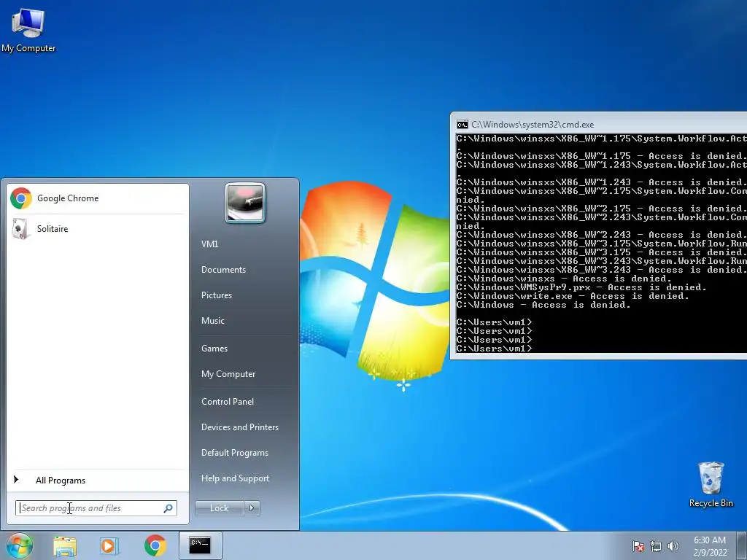This screenshot has width=747, height=560.
Task: Open the VM1 user folder
Action: tap(209, 244)
